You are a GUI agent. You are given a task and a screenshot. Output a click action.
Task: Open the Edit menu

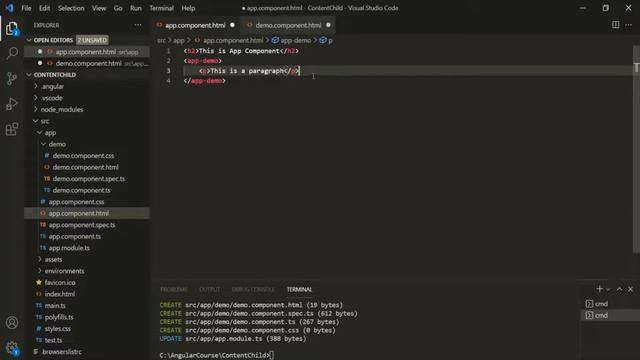[x=44, y=8]
